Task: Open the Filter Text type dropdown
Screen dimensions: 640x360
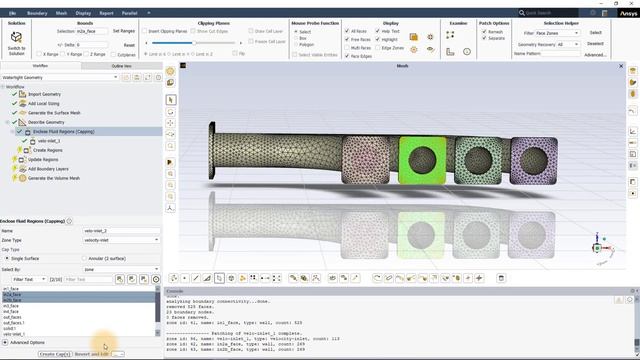Action: click(29, 279)
